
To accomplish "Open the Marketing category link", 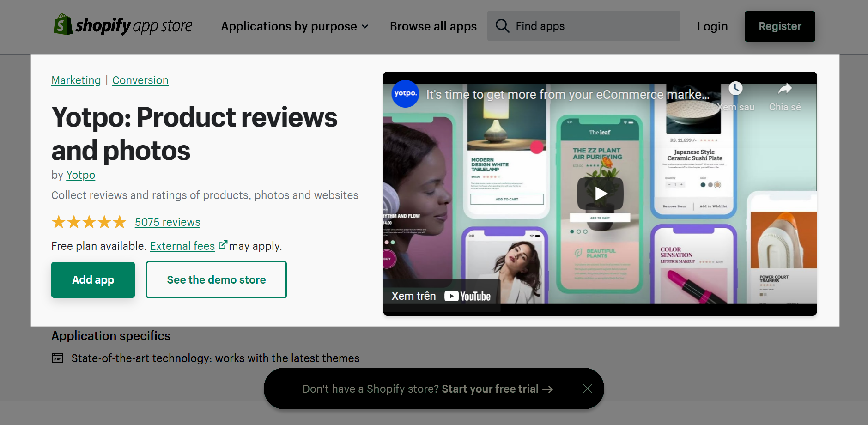I will pyautogui.click(x=76, y=80).
